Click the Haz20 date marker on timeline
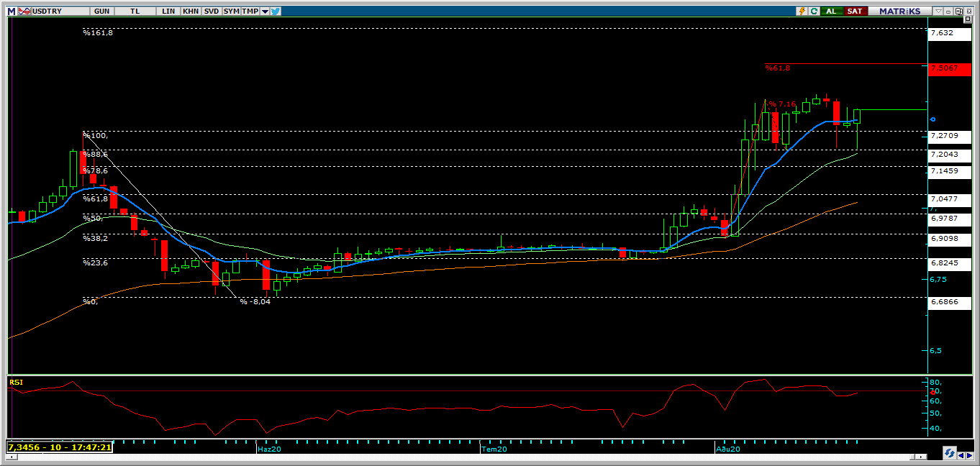This screenshot has height=466, width=980. coord(269,449)
